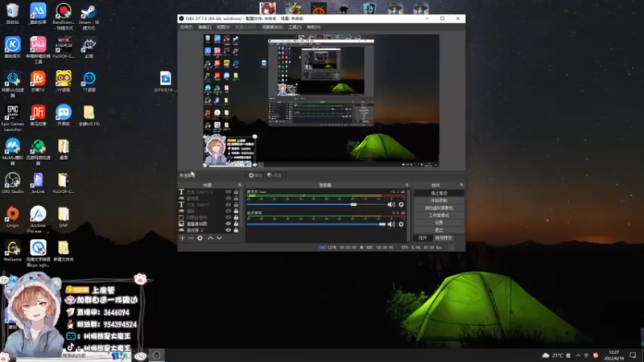Pop out the 控件 controls dock
Viewport: 644px width, 362px height.
(461, 185)
